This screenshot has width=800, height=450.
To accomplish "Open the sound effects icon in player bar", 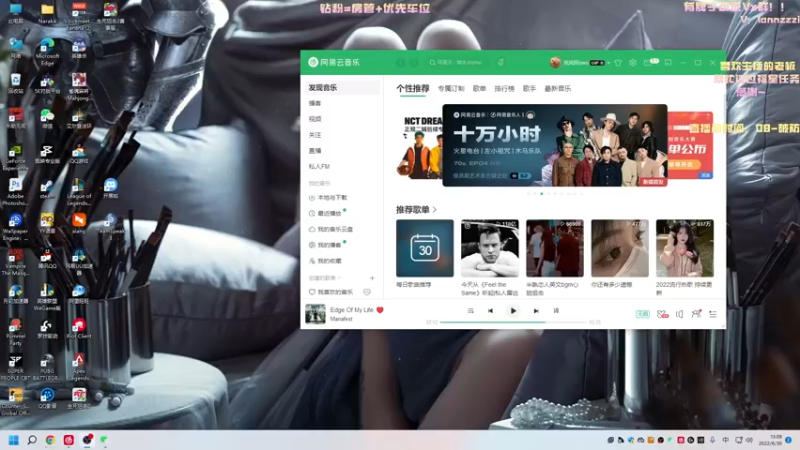I will 662,314.
